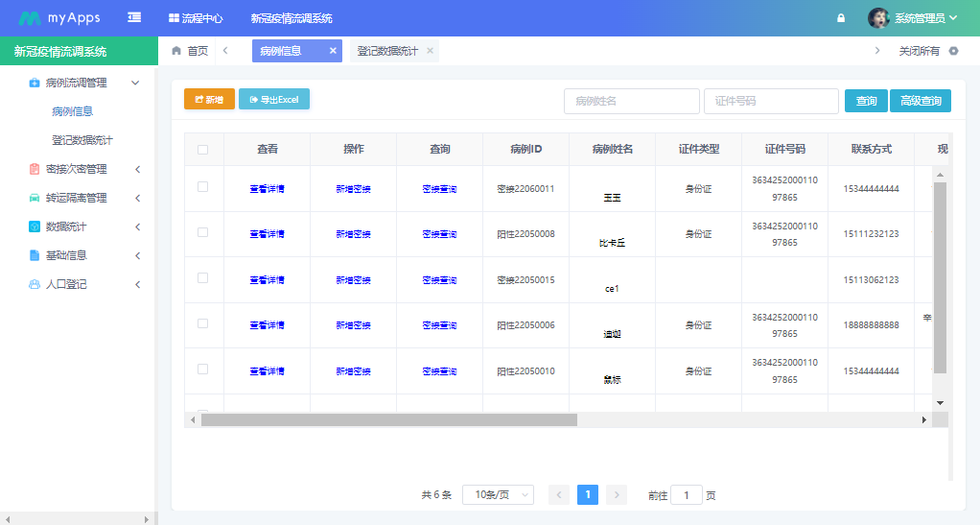The height and width of the screenshot is (525, 980).
Task: Click the 数据统计 sidebar icon
Action: click(x=35, y=227)
